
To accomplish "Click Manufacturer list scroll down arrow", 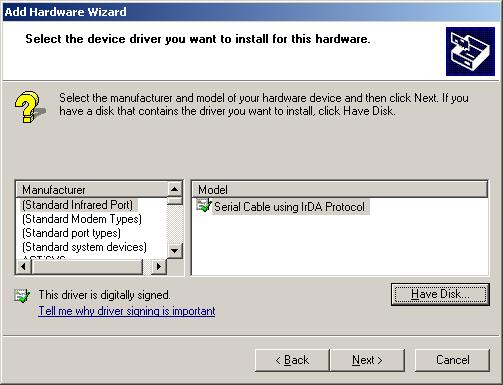I will [175, 251].
